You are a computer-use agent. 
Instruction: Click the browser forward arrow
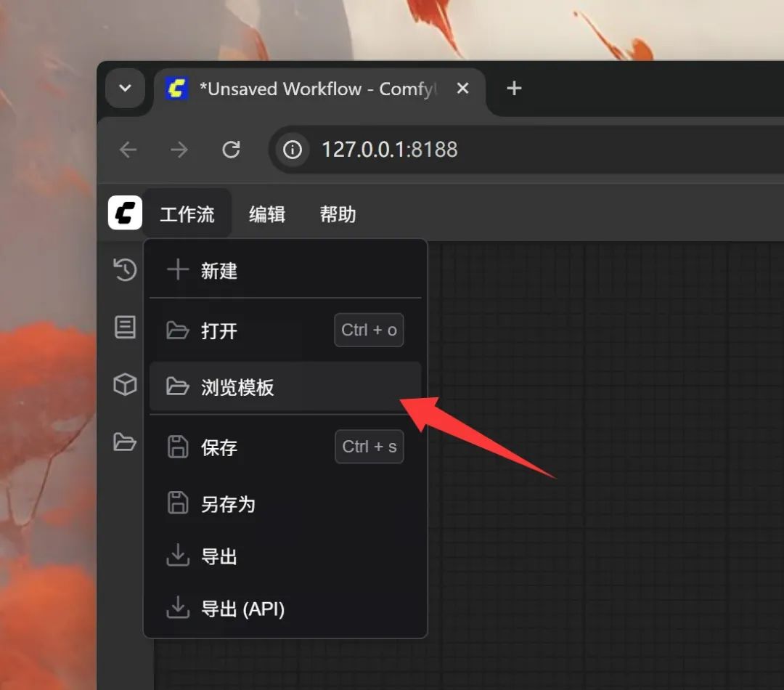pyautogui.click(x=179, y=150)
